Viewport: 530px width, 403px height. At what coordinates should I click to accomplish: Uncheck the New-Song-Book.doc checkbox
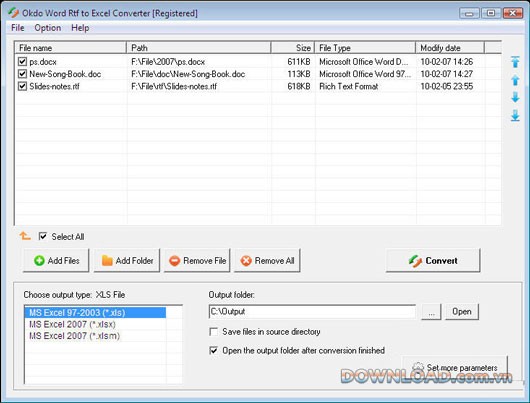pyautogui.click(x=22, y=74)
